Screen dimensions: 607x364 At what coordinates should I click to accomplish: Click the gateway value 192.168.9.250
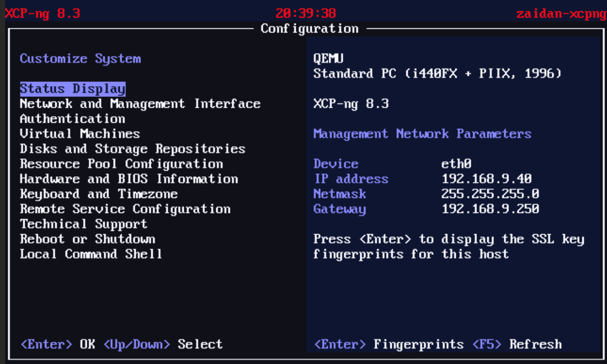pyautogui.click(x=490, y=209)
